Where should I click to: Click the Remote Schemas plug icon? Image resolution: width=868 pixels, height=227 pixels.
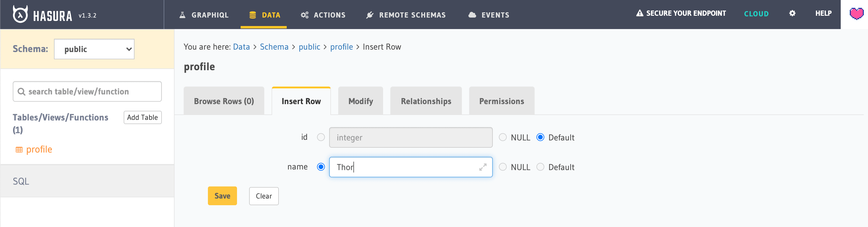[x=370, y=15]
